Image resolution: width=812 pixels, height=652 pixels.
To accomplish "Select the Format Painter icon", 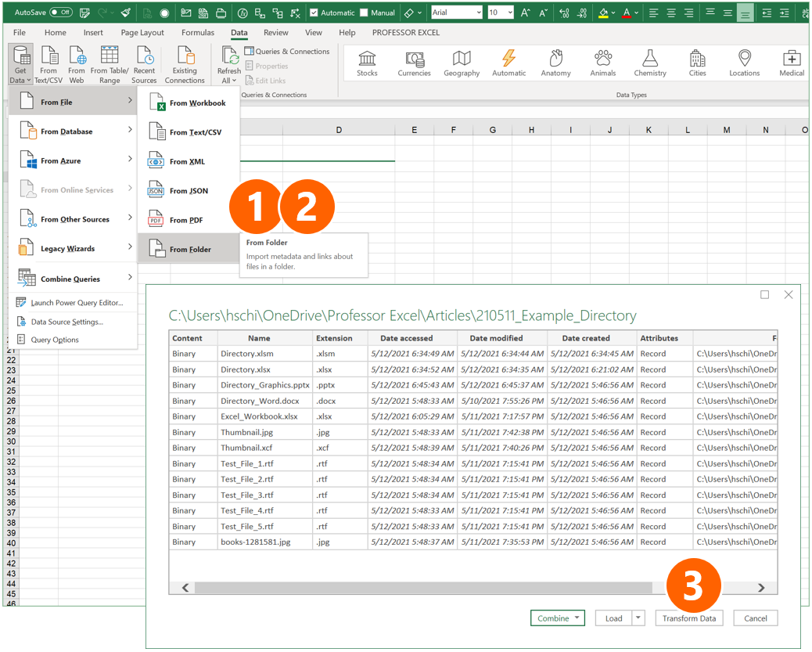I will coord(125,12).
